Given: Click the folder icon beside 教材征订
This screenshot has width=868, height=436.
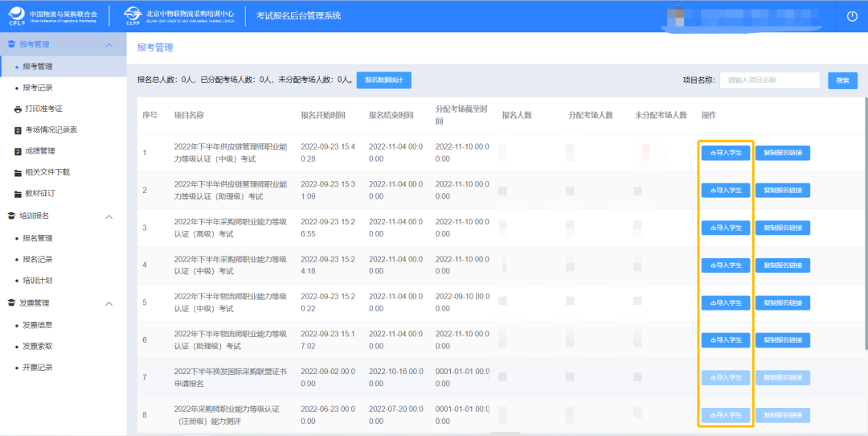Looking at the screenshot, I should pyautogui.click(x=17, y=194).
